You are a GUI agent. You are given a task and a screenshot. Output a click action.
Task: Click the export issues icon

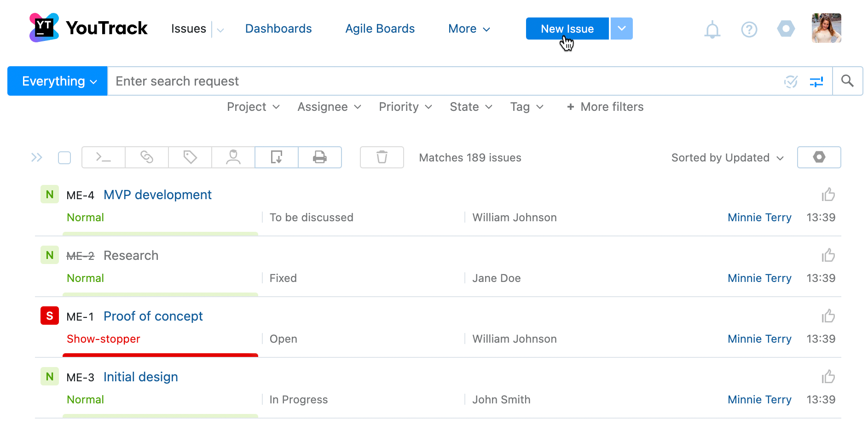click(x=276, y=157)
